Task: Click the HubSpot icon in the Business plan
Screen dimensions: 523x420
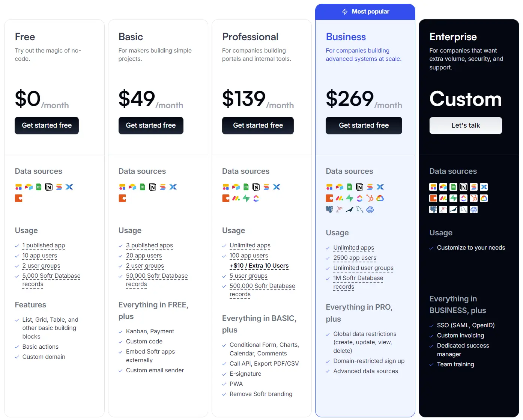Action: [370, 198]
